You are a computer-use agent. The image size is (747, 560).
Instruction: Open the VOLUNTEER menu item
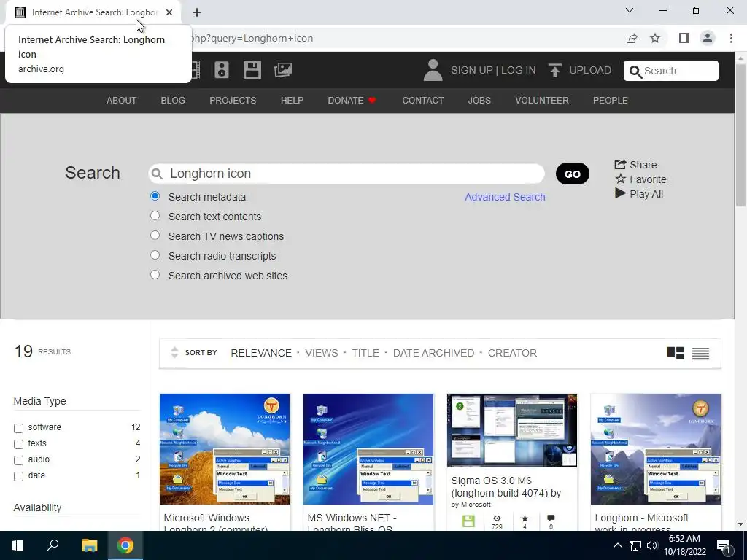(x=542, y=101)
